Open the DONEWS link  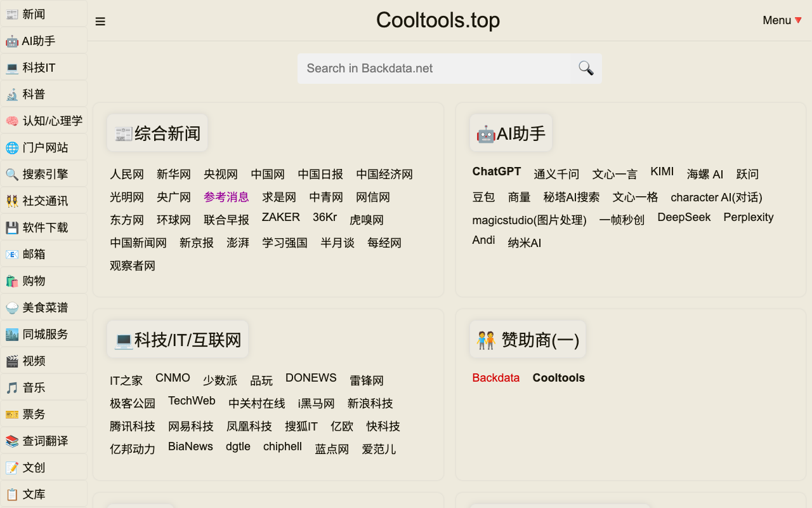coord(311,378)
